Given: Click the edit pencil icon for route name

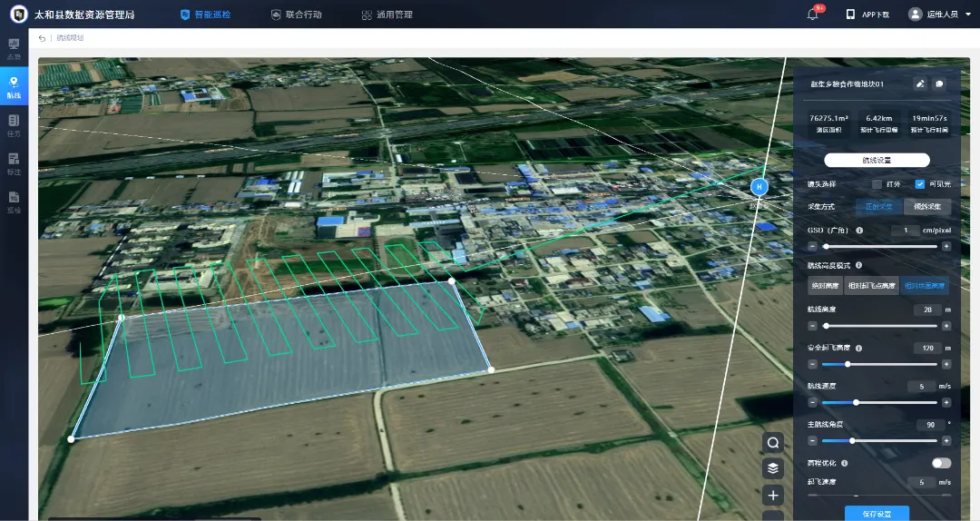Looking at the screenshot, I should click(x=920, y=84).
